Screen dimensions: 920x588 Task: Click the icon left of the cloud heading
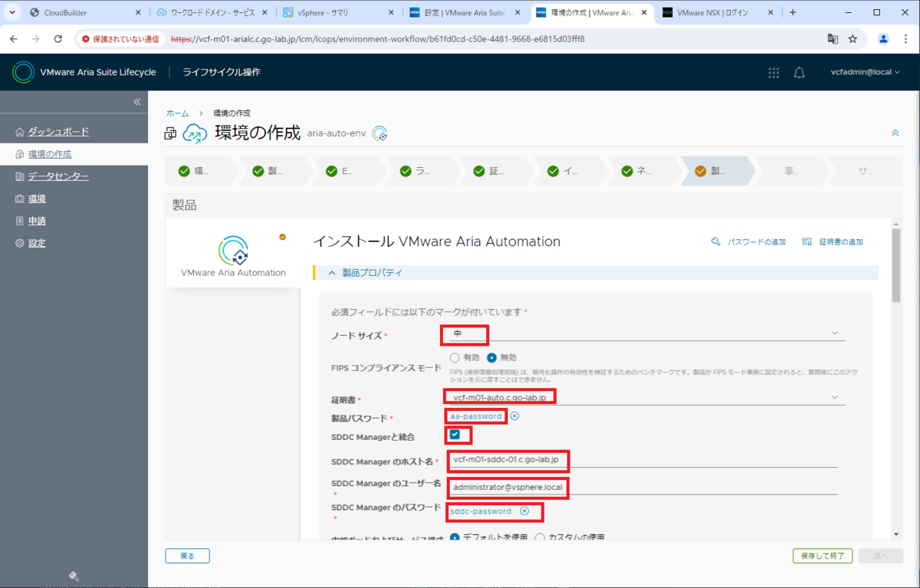pyautogui.click(x=170, y=133)
